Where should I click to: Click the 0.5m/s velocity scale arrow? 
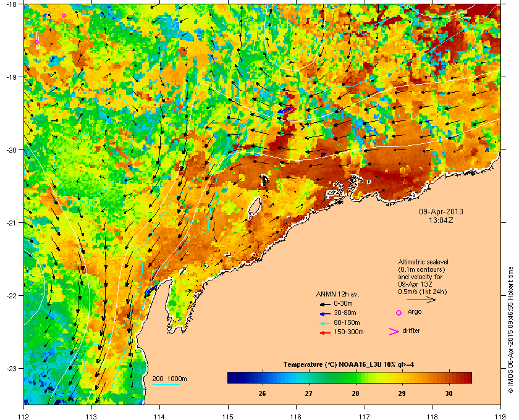421,300
